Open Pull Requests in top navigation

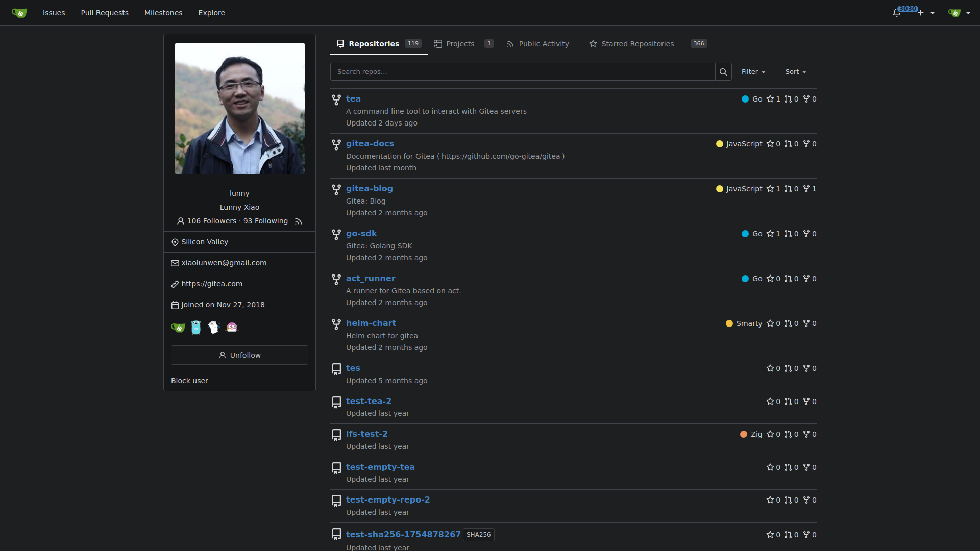coord(105,13)
